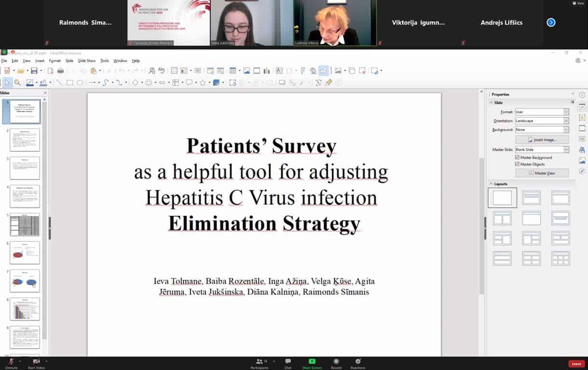The height and width of the screenshot is (370, 588).
Task: Open the Styles deck in sidebar
Action: 582,150
